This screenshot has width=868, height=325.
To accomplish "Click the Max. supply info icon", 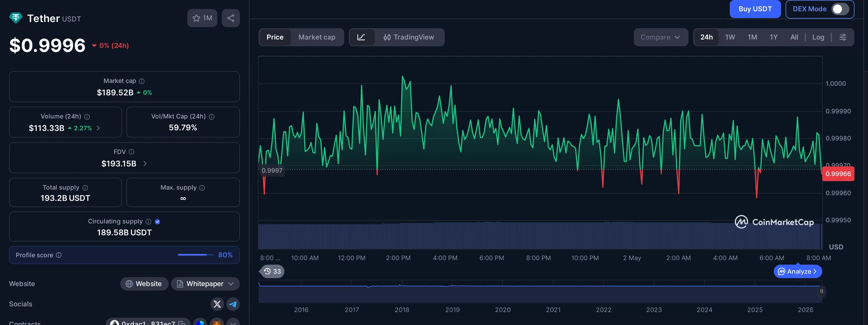I will pyautogui.click(x=202, y=188).
